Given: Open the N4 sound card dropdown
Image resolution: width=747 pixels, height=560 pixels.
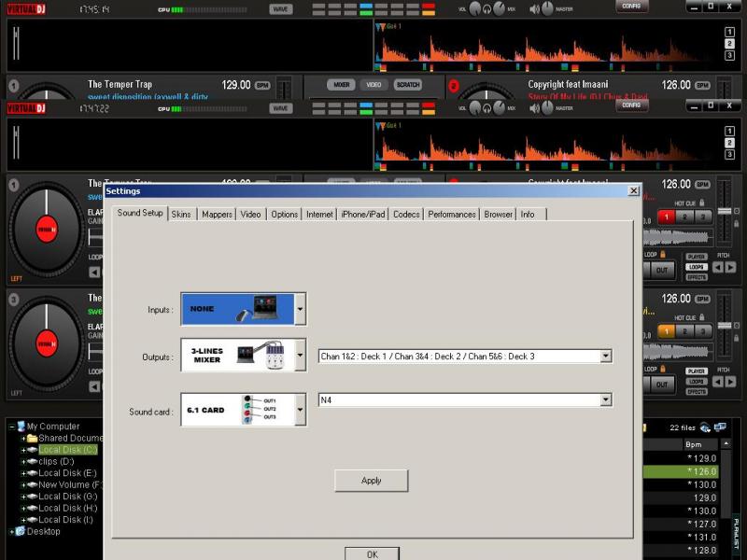Looking at the screenshot, I should (x=606, y=399).
